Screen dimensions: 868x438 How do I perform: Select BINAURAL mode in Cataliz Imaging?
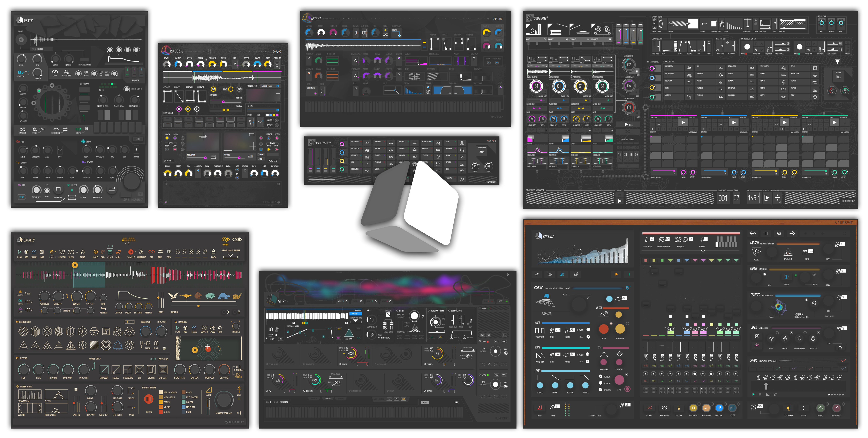[238, 368]
